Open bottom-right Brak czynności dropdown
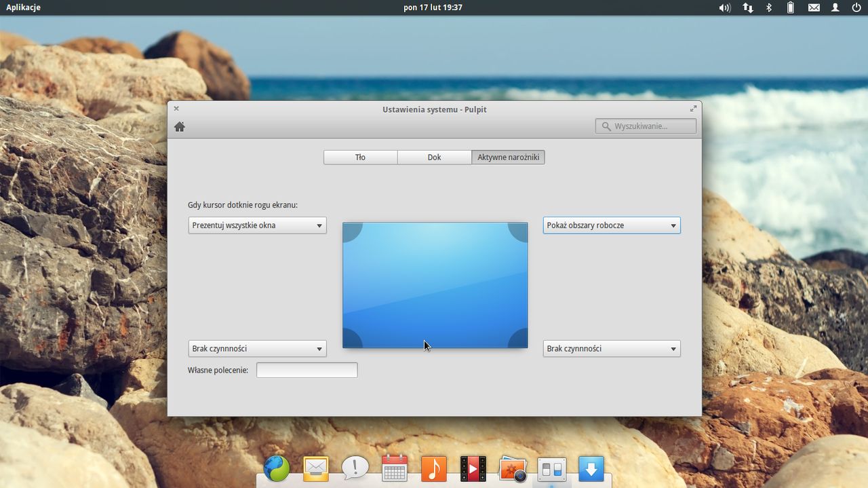 (612, 349)
